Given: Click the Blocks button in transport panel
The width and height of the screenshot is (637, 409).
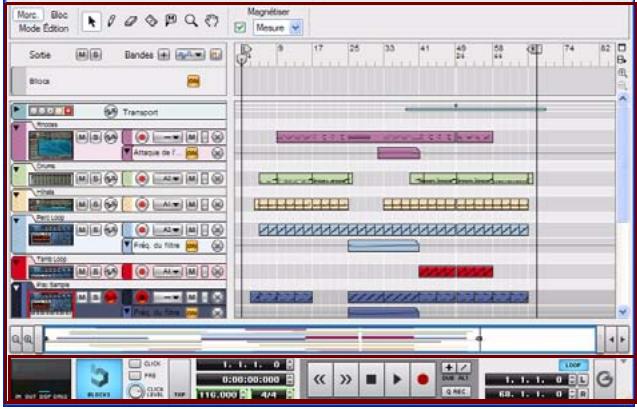Looking at the screenshot, I should tap(99, 379).
